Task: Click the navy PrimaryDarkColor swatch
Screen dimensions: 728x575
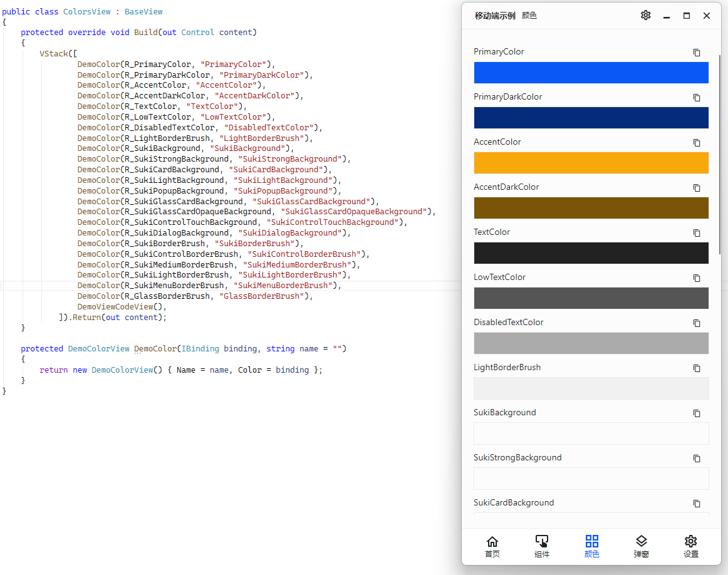Action: pos(591,118)
